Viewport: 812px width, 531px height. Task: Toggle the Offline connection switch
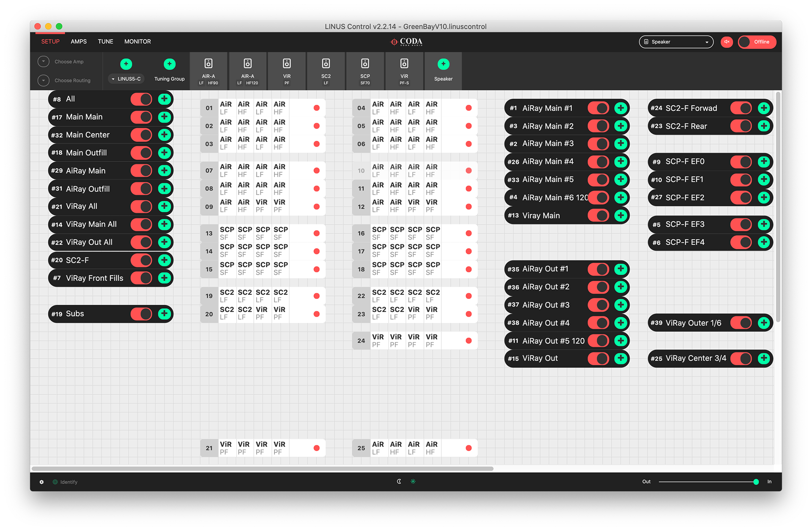pos(757,42)
